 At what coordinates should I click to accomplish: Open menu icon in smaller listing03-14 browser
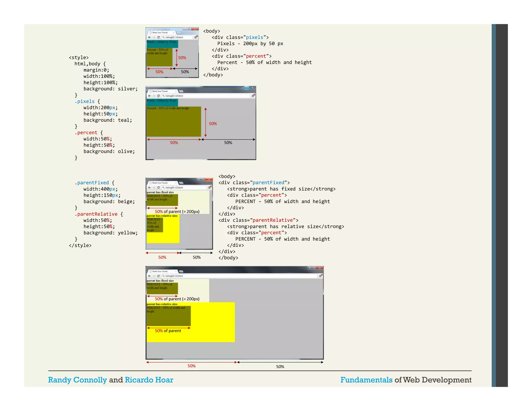click(196, 37)
